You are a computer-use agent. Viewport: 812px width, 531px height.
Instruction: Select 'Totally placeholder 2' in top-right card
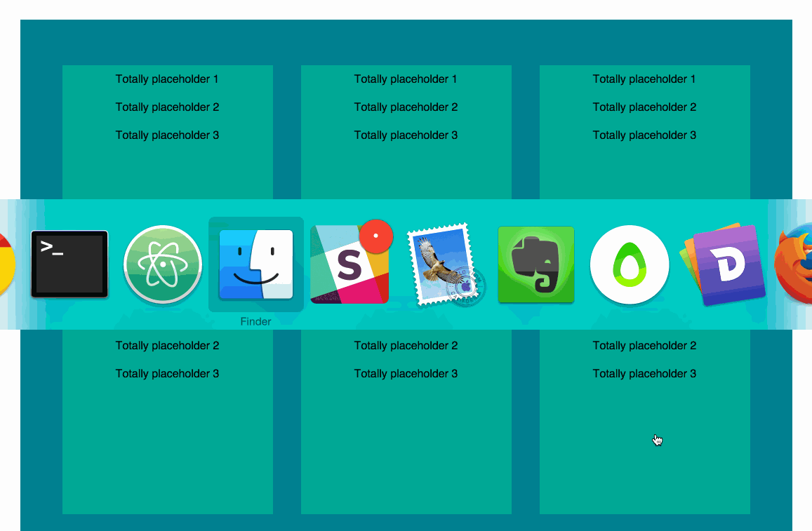(645, 107)
